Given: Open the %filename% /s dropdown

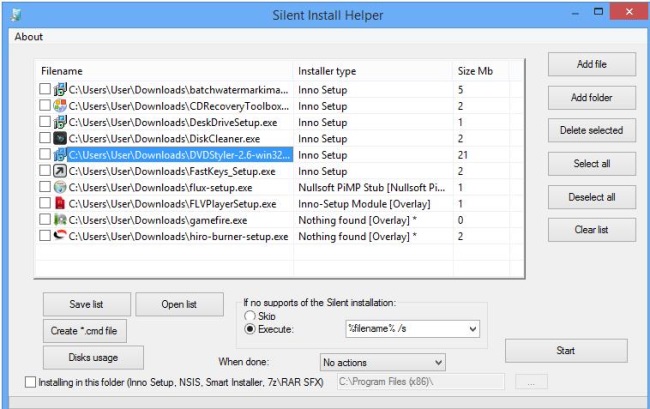Looking at the screenshot, I should [412, 329].
